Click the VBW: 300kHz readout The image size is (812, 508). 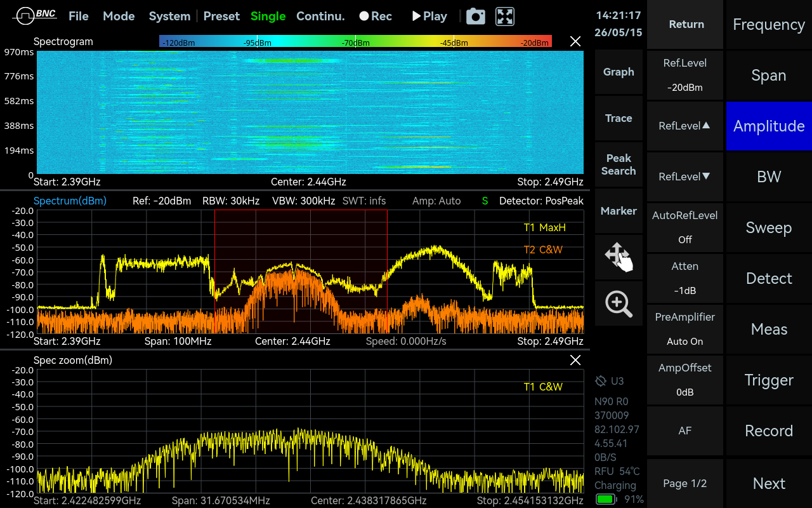(304, 201)
